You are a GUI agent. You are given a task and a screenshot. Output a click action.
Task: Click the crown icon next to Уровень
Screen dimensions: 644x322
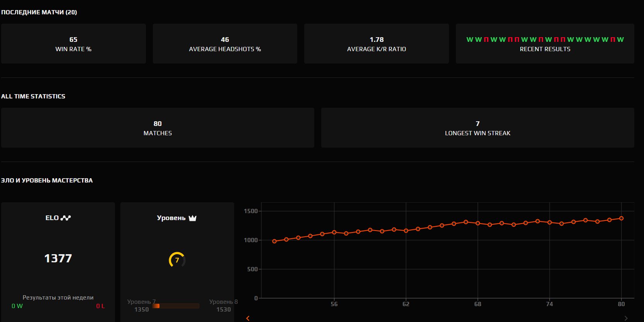[x=192, y=218]
